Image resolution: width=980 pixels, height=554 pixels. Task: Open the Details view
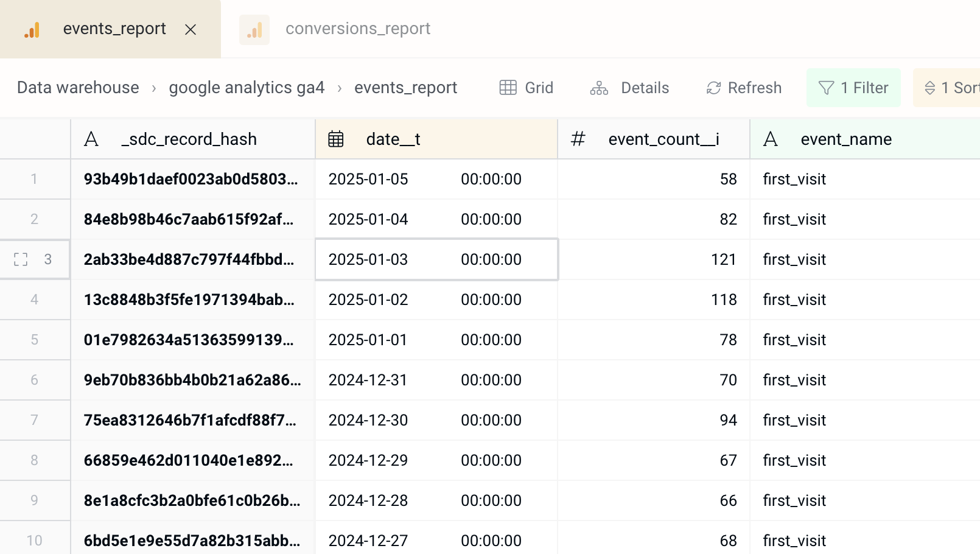tap(629, 88)
